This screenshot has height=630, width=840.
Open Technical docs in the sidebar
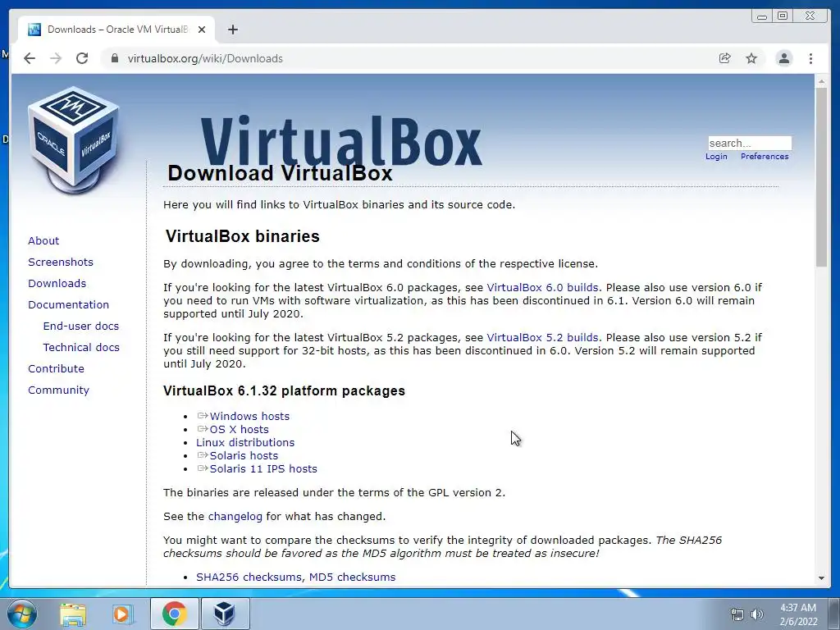[81, 347]
